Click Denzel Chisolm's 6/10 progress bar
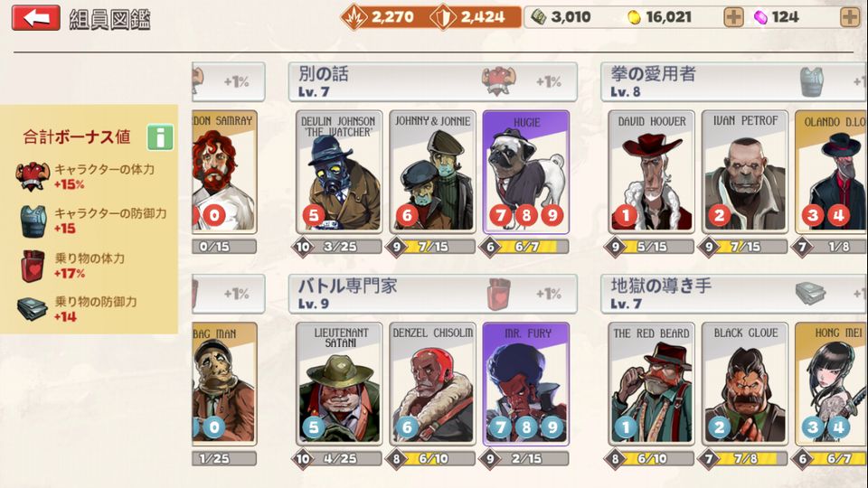The height and width of the screenshot is (488, 868). coord(432,459)
